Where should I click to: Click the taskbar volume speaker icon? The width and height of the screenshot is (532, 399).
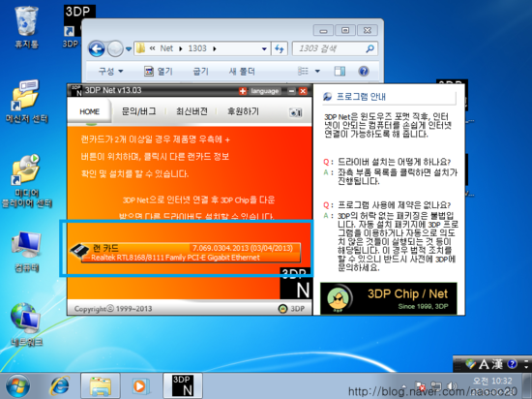coord(452,386)
